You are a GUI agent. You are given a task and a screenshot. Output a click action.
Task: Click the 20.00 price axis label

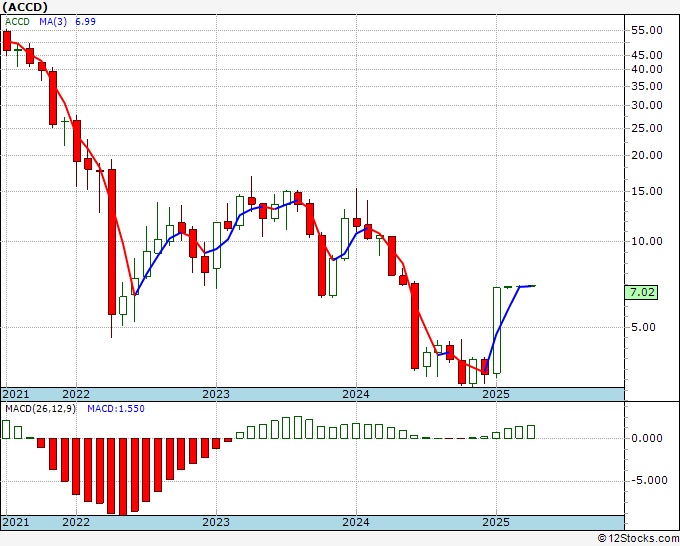pyautogui.click(x=647, y=155)
